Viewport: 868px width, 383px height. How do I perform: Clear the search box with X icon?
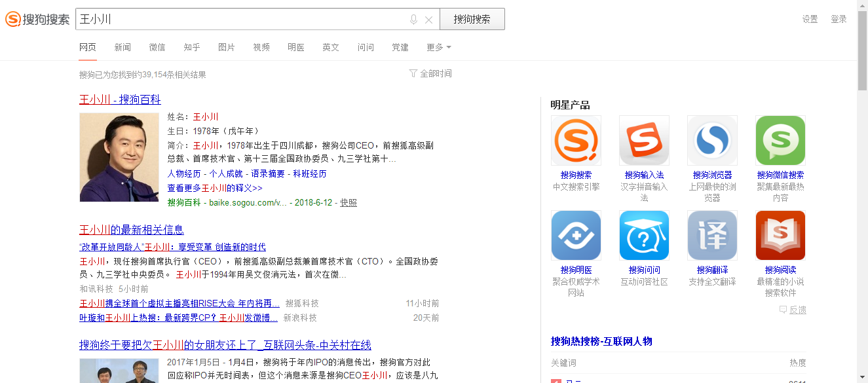pyautogui.click(x=429, y=20)
